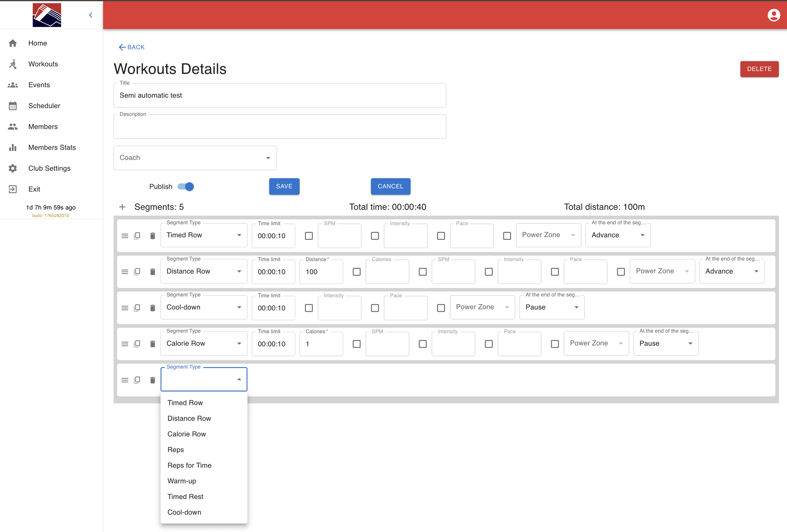
Task: Click Exit in the sidebar
Action: [x=52, y=189]
